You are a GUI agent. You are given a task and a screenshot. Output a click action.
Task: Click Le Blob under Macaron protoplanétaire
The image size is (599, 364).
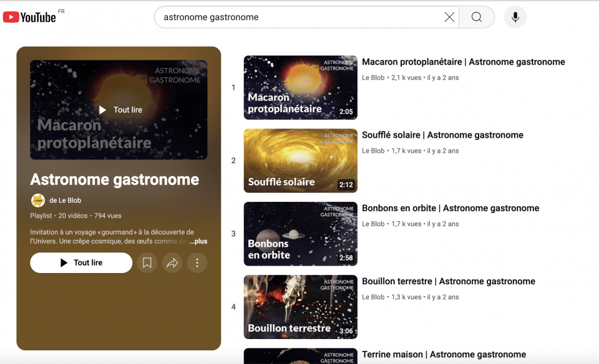373,77
